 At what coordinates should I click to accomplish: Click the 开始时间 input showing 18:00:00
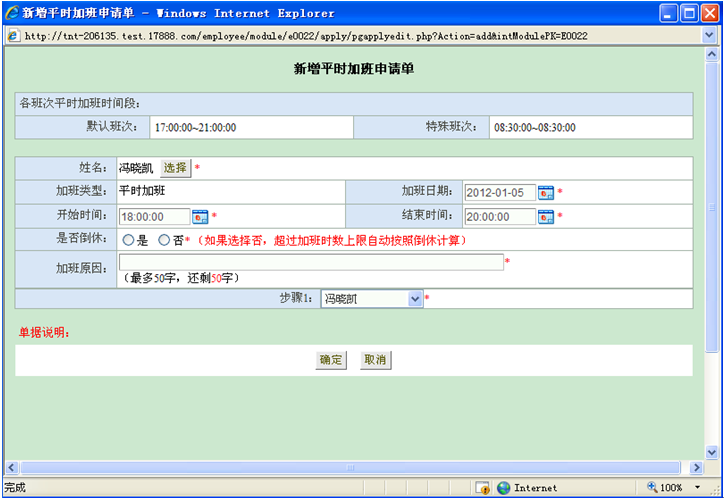[154, 216]
